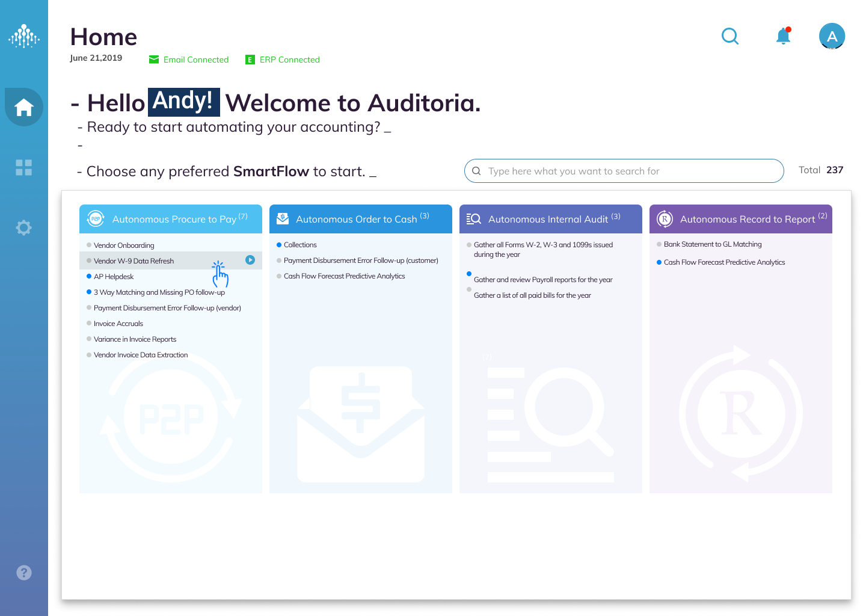
Task: Select Payment Disbursement Error Follow-up (vendor)
Action: click(167, 308)
